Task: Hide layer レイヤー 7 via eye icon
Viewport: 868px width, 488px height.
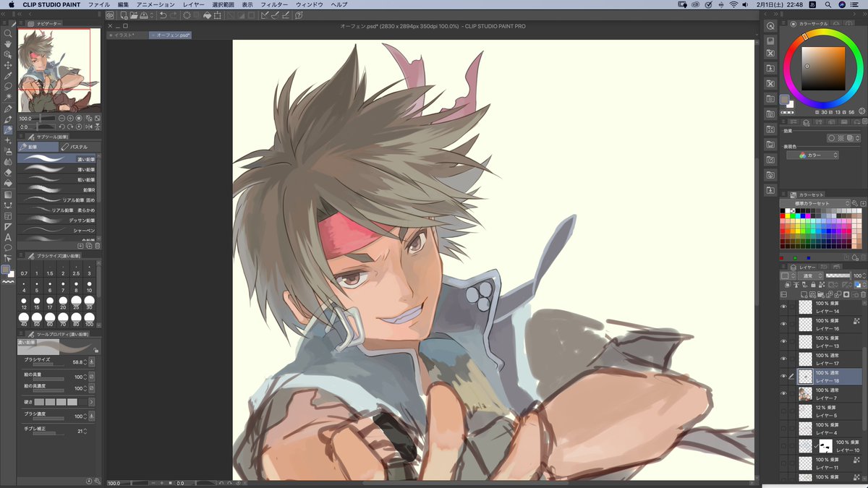Action: click(783, 393)
